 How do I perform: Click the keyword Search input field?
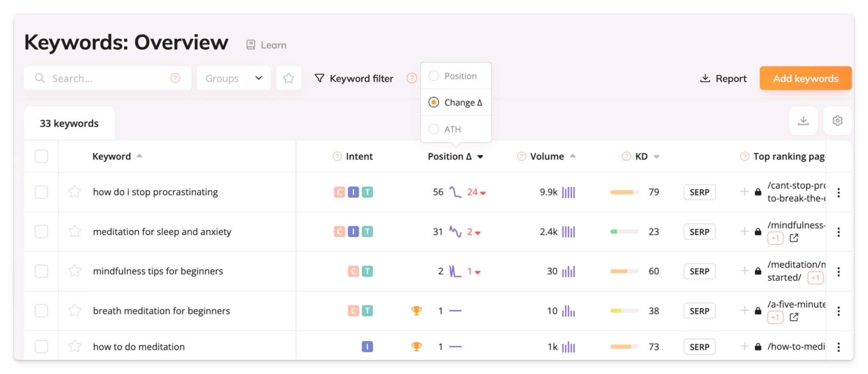click(108, 78)
